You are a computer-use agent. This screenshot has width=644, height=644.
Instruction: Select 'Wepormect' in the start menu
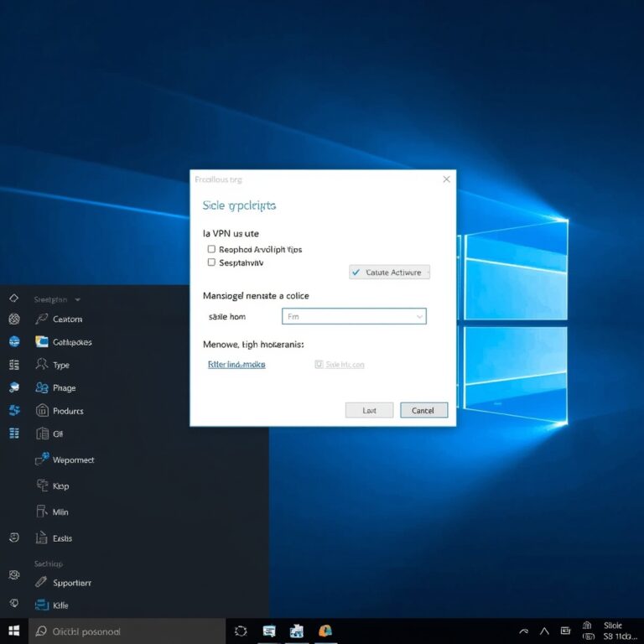click(74, 460)
